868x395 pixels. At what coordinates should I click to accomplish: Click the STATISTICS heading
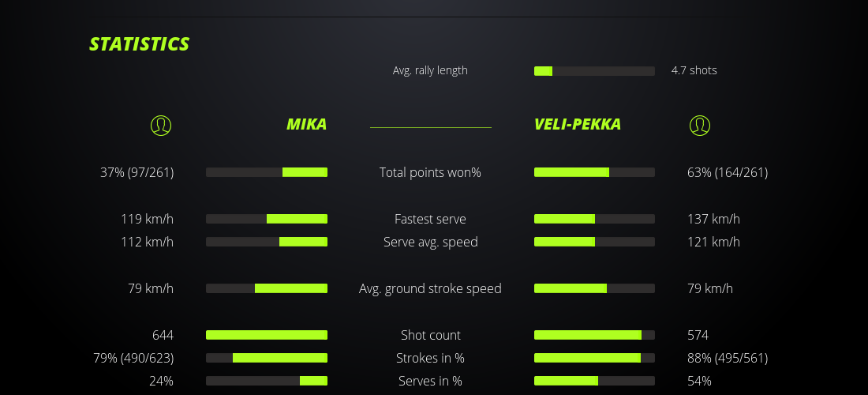pos(139,44)
